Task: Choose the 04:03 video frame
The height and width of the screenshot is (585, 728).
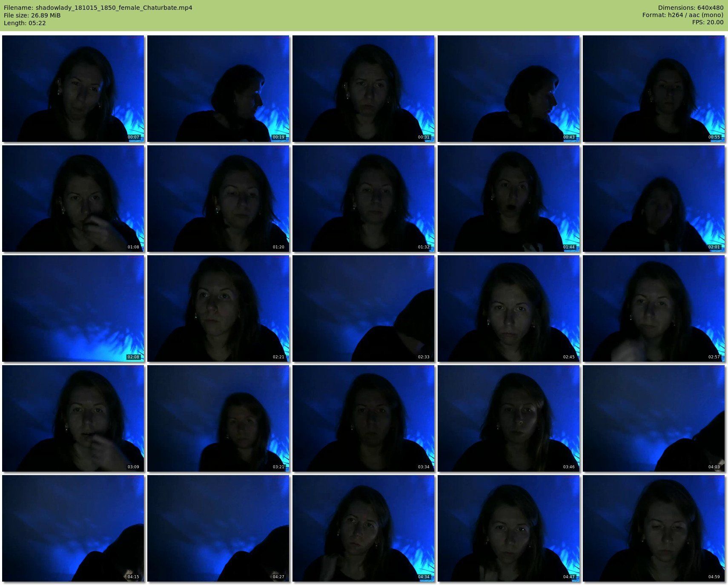Action: pyautogui.click(x=653, y=418)
